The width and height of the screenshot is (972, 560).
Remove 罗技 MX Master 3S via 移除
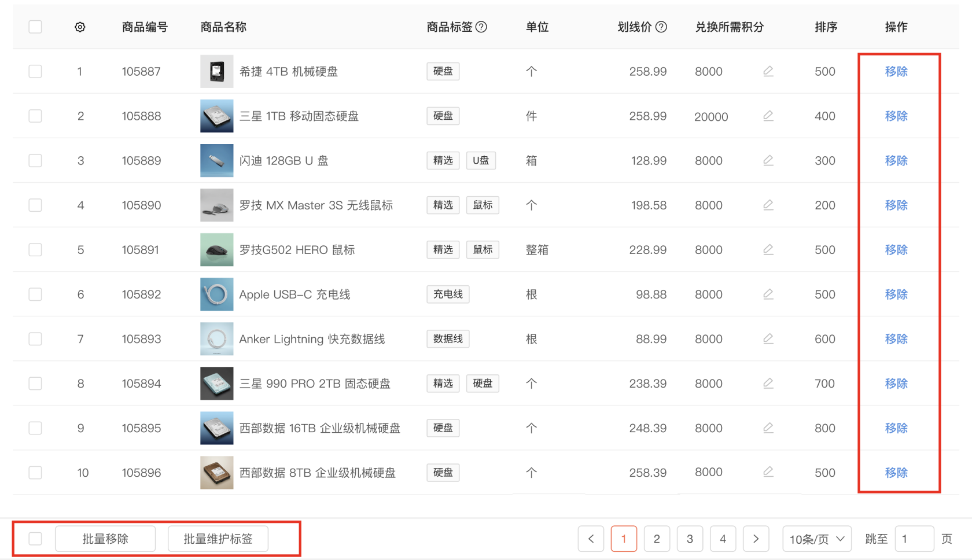(x=896, y=205)
